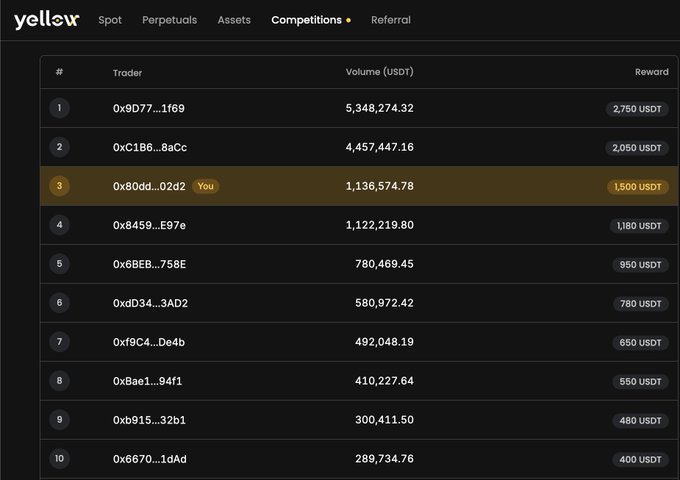The height and width of the screenshot is (480, 680).
Task: Open the Spot tab
Action: (x=110, y=20)
